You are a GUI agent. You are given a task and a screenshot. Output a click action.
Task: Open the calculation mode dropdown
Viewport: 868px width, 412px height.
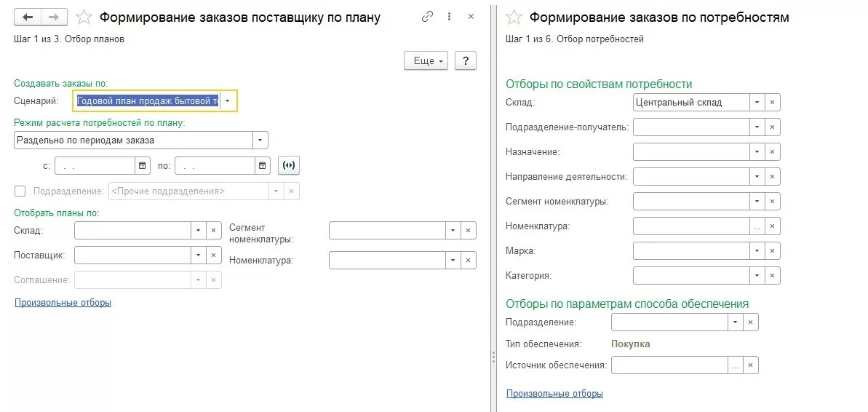(x=260, y=140)
